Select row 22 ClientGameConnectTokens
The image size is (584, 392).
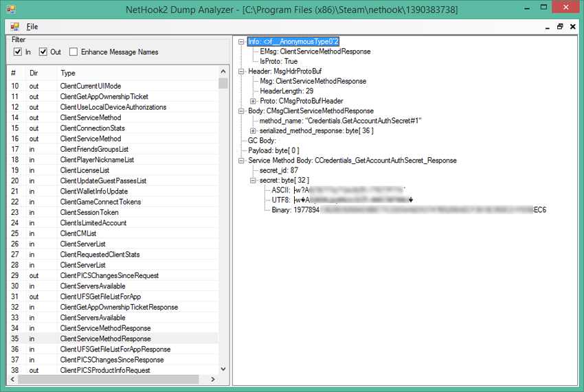113,202
